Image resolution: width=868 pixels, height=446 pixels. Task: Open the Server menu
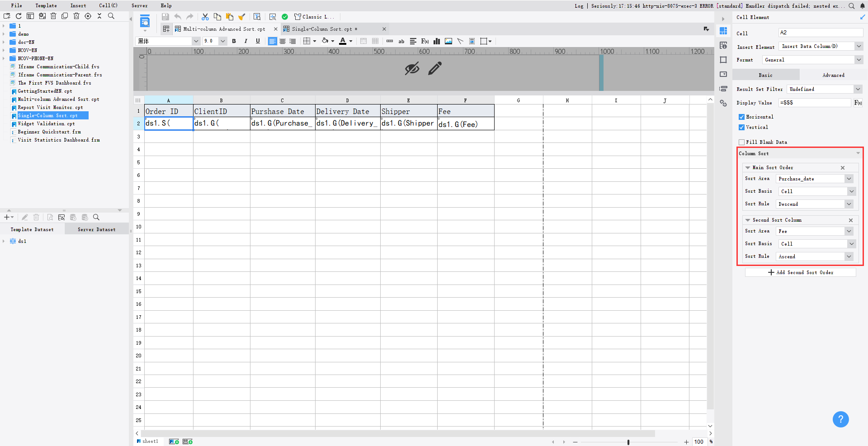click(x=140, y=5)
